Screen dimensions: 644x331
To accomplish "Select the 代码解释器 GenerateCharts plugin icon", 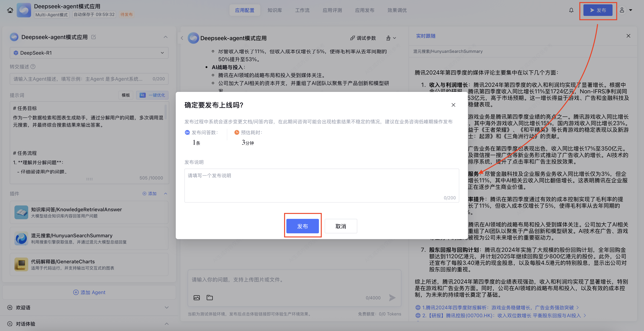I will point(21,264).
